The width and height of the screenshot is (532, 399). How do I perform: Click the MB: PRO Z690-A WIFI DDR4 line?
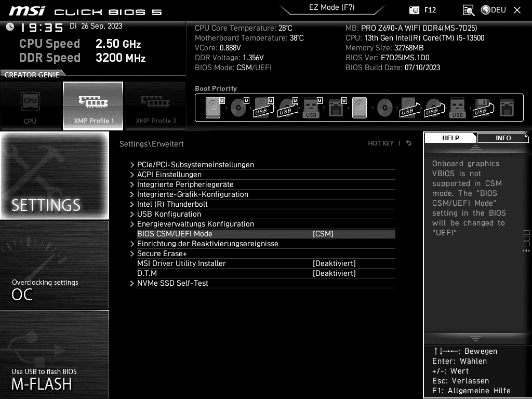tap(411, 28)
